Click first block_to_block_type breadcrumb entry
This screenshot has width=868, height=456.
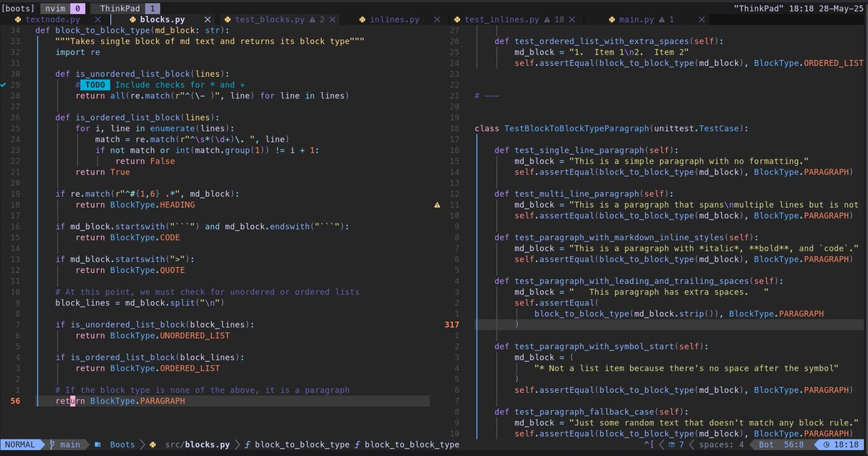pyautogui.click(x=302, y=444)
